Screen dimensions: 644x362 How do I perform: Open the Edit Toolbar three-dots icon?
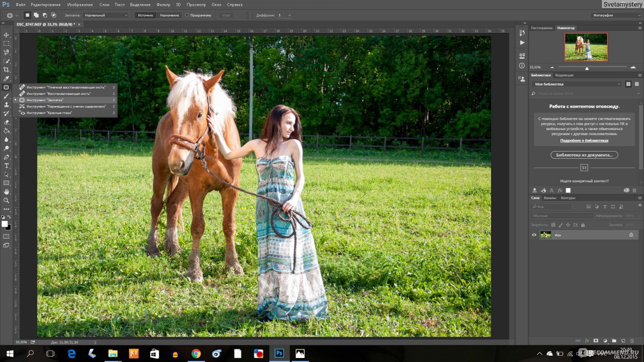tap(6, 209)
